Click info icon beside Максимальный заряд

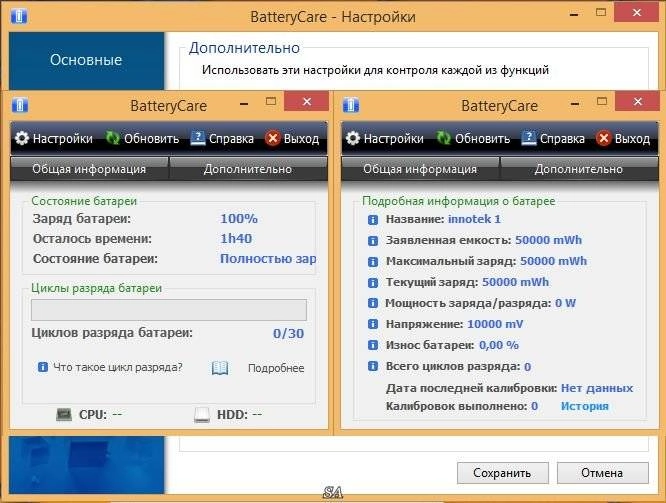click(373, 262)
